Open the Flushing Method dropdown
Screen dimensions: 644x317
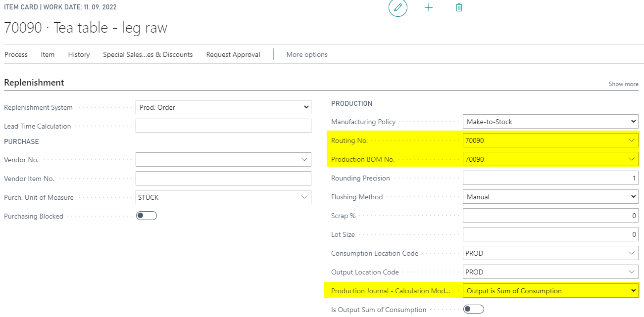pos(550,197)
